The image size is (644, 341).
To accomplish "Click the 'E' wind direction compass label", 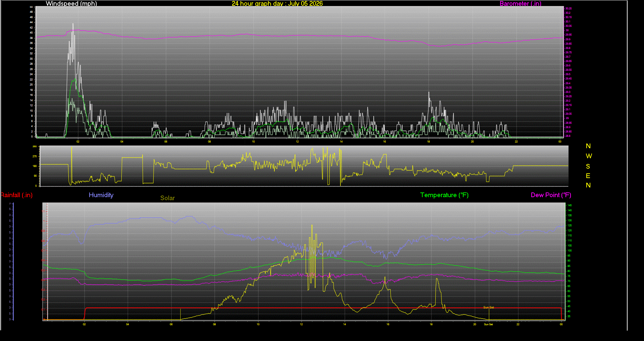I will (588, 176).
